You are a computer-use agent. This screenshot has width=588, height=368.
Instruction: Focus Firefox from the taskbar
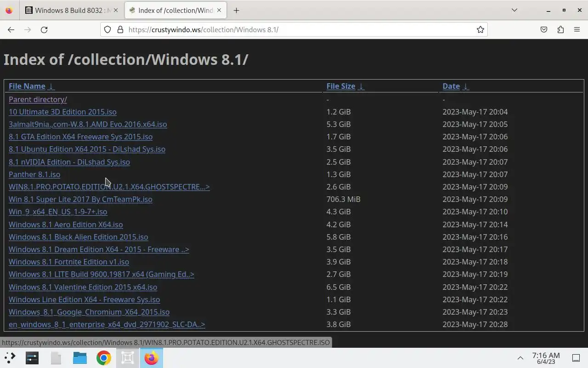click(152, 358)
